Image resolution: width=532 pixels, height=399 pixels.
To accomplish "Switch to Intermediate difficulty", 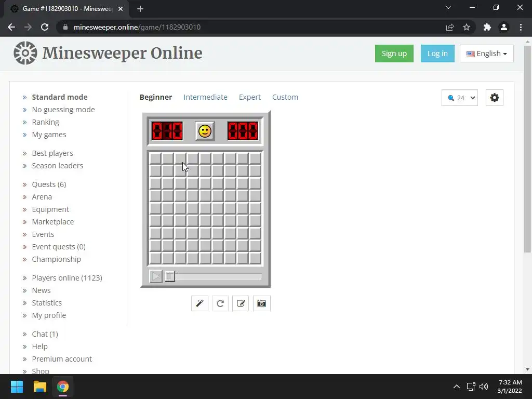I will click(205, 97).
